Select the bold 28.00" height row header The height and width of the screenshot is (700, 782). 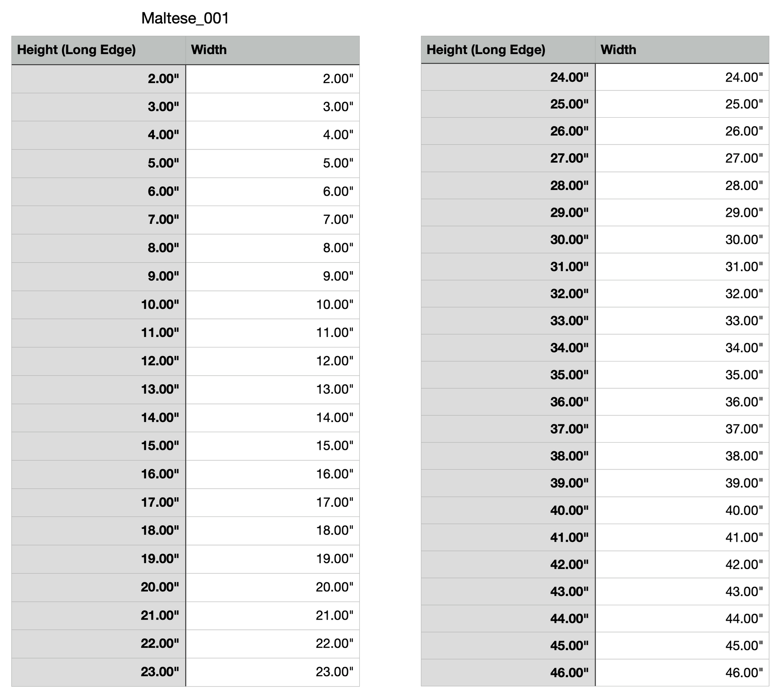coord(569,186)
